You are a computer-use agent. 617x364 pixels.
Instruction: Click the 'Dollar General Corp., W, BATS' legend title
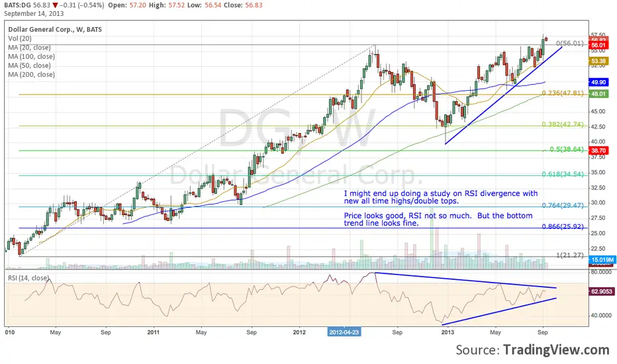(x=55, y=30)
